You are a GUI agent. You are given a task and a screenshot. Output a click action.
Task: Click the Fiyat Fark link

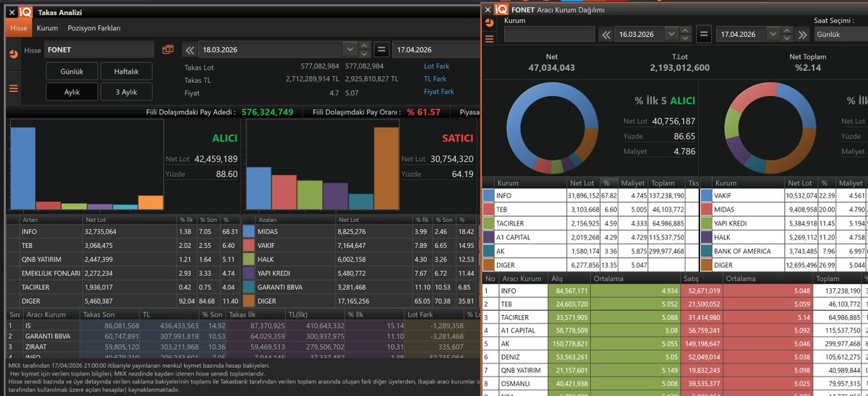coord(438,92)
